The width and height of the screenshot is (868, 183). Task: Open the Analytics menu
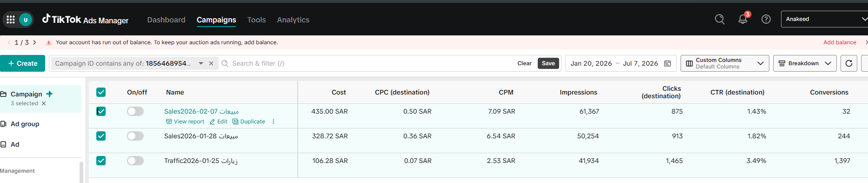tap(293, 20)
